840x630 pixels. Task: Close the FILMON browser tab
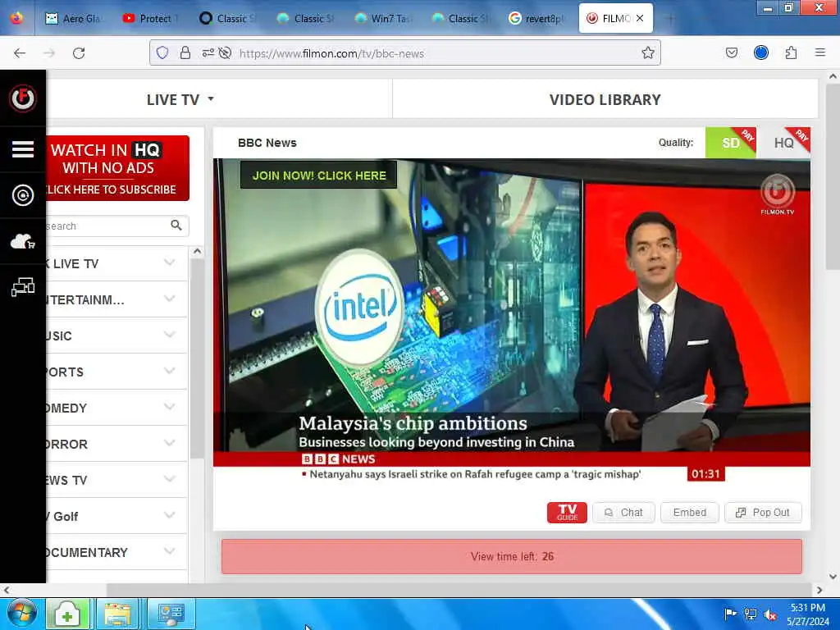coord(640,18)
